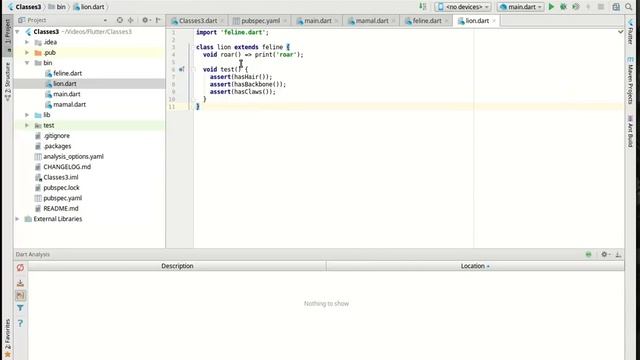Open Dart Analysis panel gear settings

pos(605,254)
